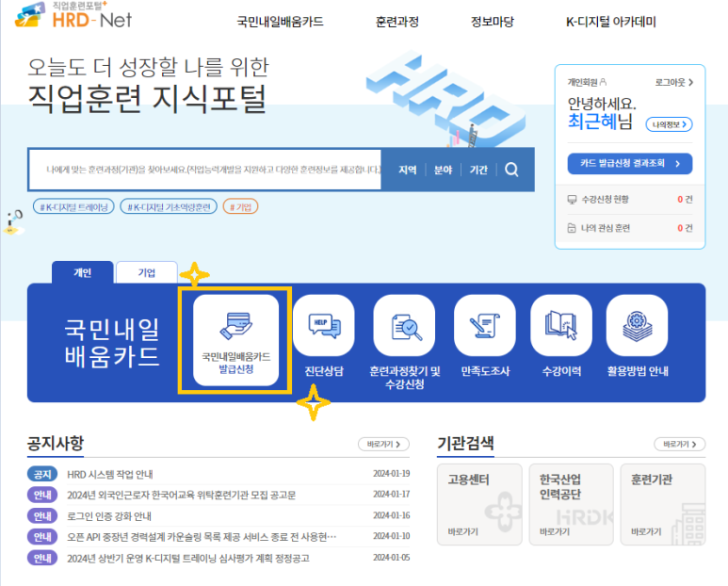The image size is (728, 586).
Task: Open 훈련과정찾기 및 수강신청 icon
Action: [404, 326]
